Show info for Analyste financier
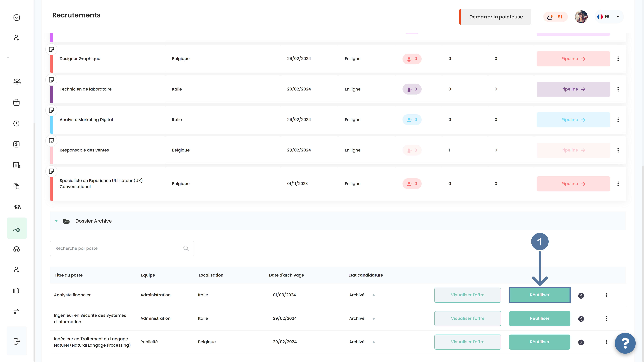Screen dimensions: 644x362 pyautogui.click(x=581, y=296)
